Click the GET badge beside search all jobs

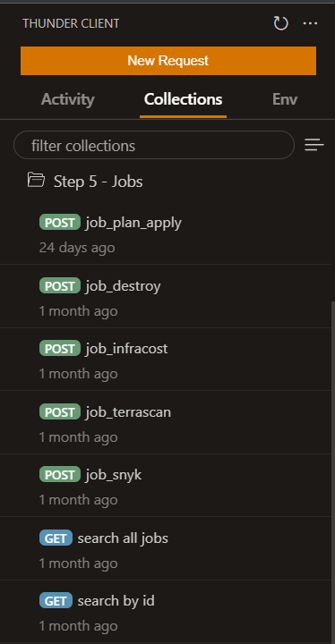(x=56, y=538)
